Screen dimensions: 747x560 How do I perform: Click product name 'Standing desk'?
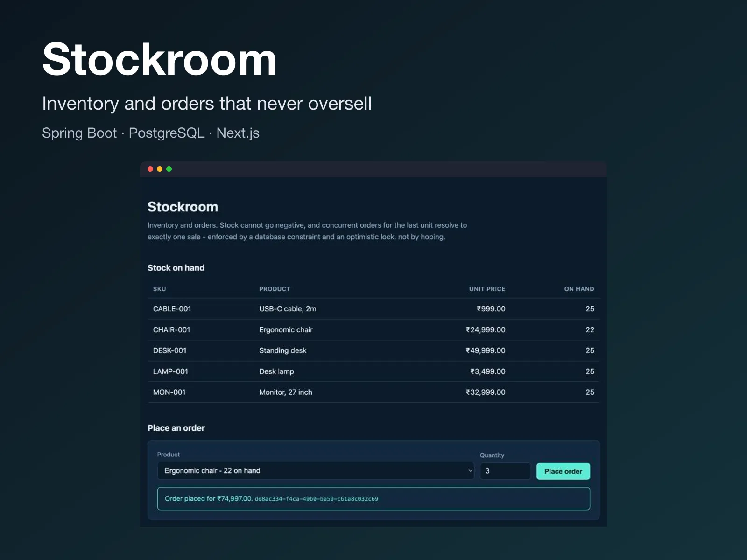[x=283, y=350]
